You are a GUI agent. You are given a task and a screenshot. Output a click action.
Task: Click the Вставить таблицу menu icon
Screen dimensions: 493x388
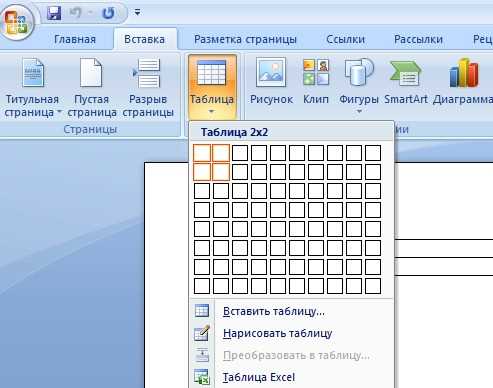coord(202,311)
